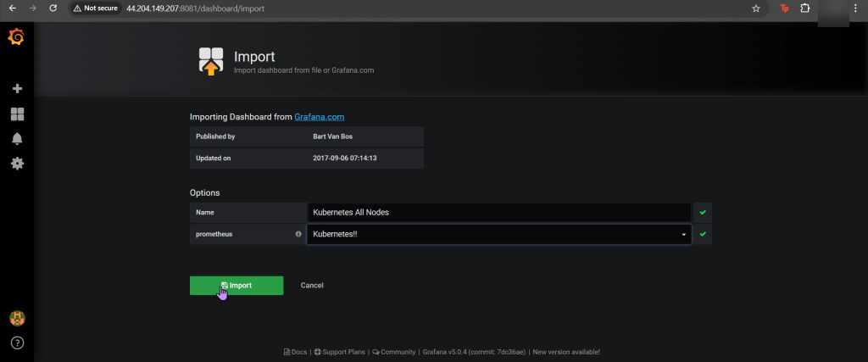Click the prometheus info tooltip icon

(x=298, y=234)
